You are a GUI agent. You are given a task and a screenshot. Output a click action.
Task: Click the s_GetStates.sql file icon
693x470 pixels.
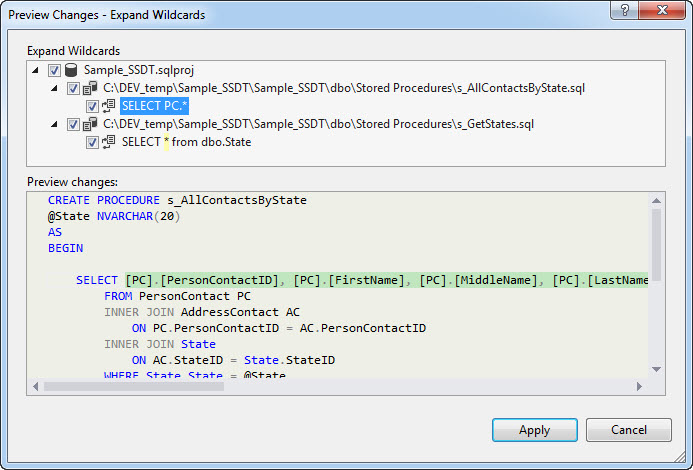pos(89,125)
